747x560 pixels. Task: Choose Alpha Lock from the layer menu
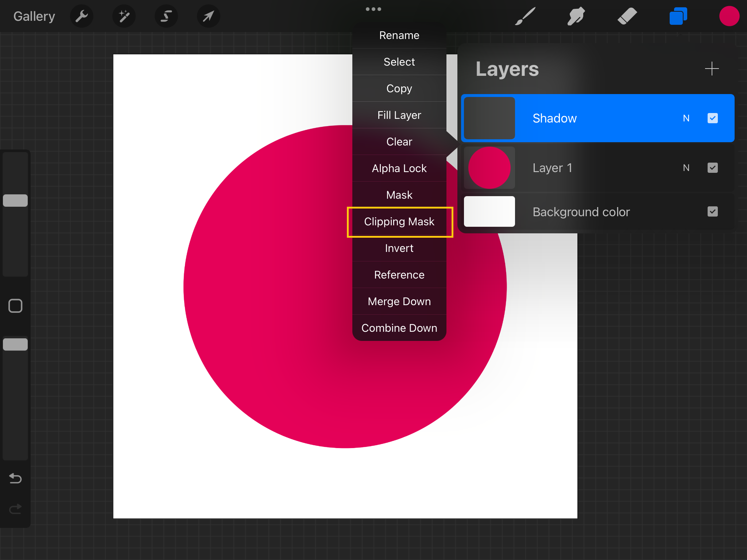[399, 168]
